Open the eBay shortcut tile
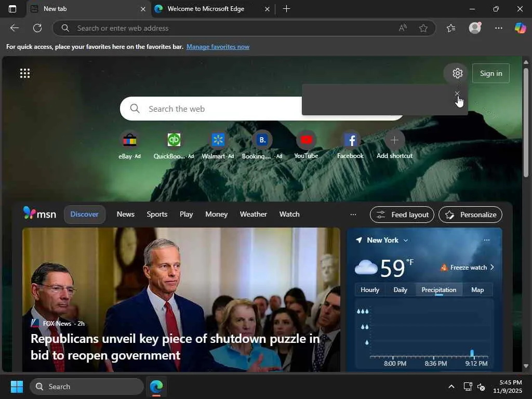 [x=129, y=145]
